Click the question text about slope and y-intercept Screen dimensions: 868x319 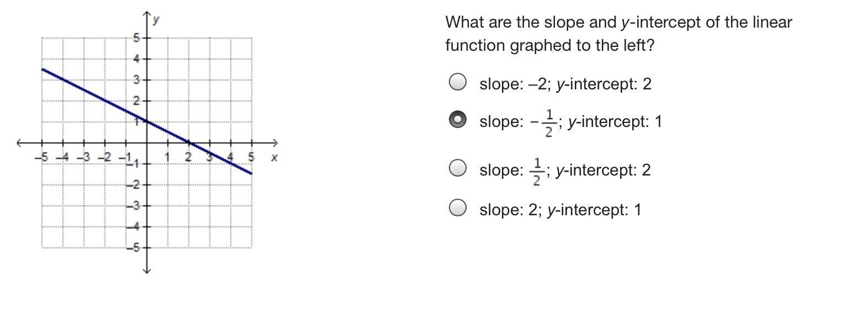618,34
